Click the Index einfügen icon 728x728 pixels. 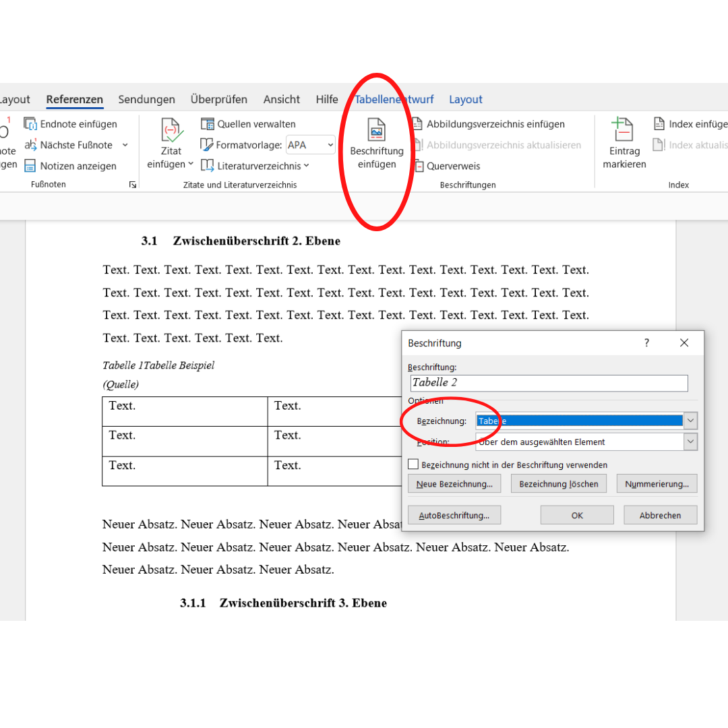point(659,124)
